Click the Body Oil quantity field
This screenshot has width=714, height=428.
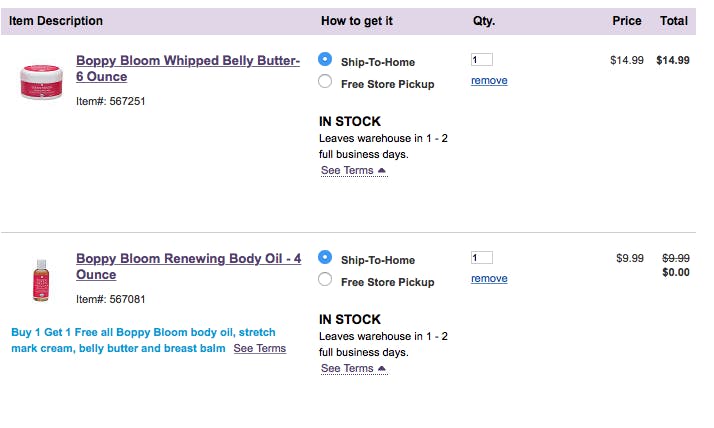(482, 258)
